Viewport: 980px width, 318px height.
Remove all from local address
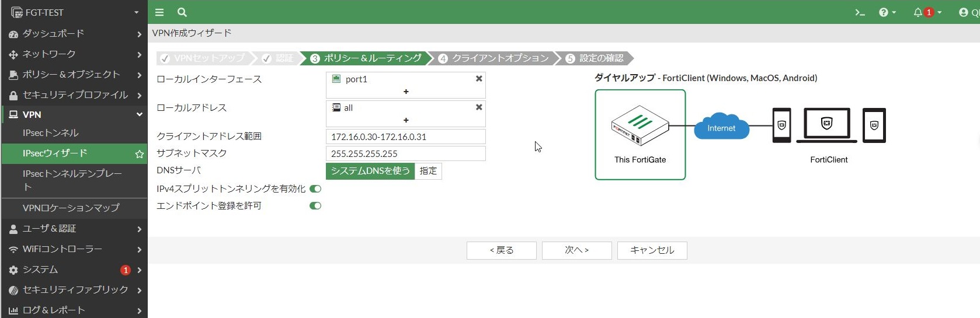479,107
